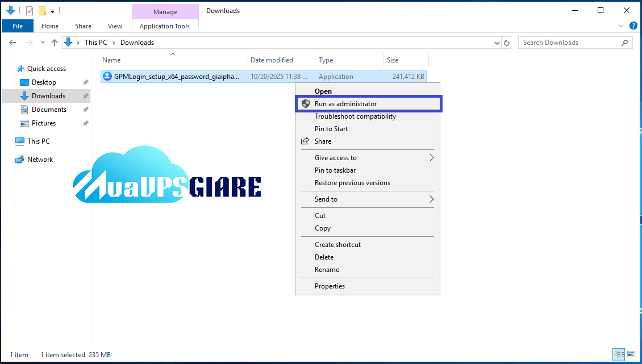Switch to details view layout
This screenshot has width=642, height=364.
click(619, 355)
